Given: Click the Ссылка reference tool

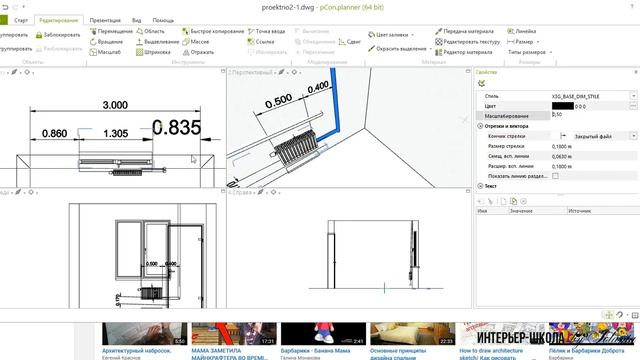Looking at the screenshot, I should pos(261,42).
